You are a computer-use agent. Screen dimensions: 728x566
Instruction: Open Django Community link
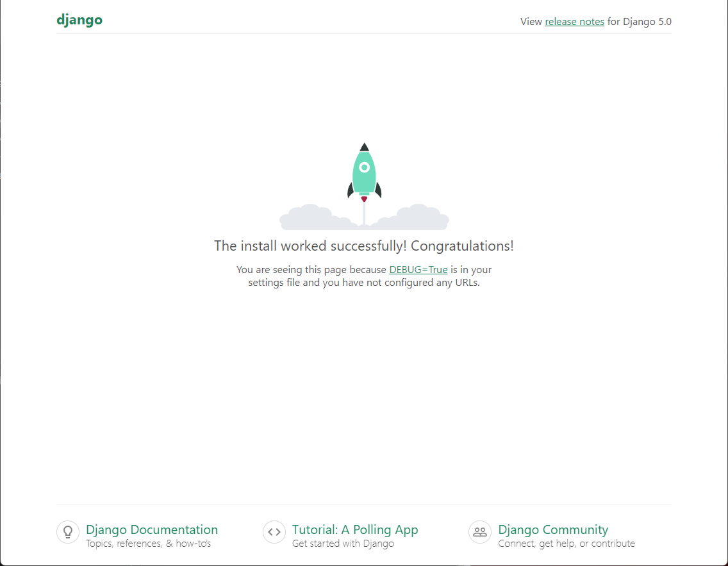(x=553, y=529)
